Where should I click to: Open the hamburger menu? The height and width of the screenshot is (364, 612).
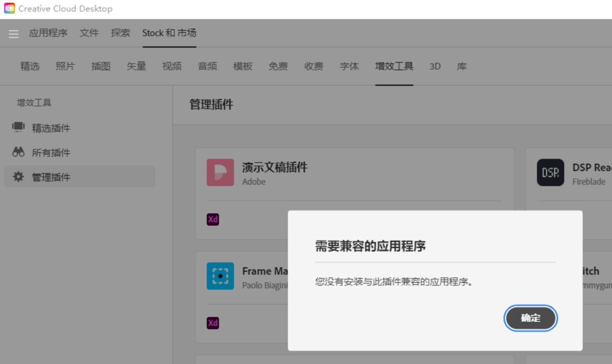[x=13, y=33]
